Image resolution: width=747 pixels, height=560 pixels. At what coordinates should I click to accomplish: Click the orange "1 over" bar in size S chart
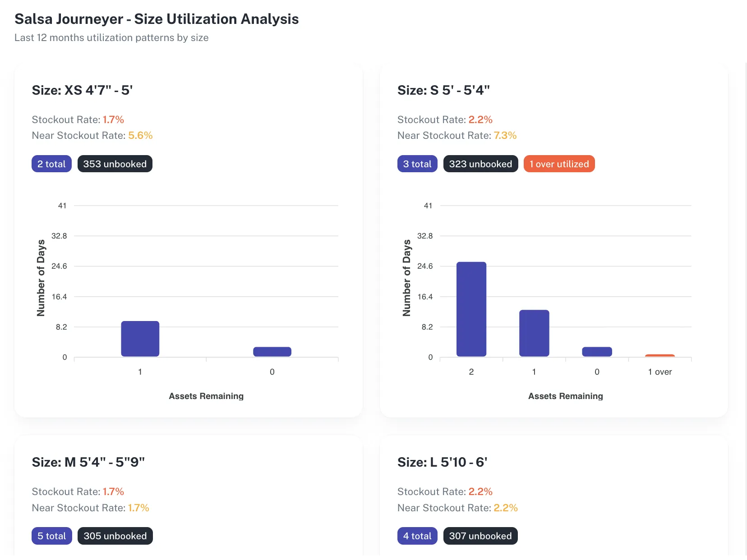pyautogui.click(x=659, y=355)
